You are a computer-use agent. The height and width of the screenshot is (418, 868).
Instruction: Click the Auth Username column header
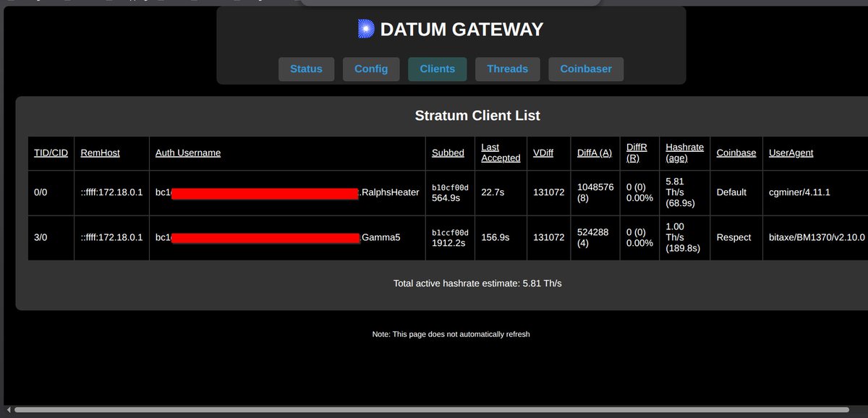[x=188, y=153]
